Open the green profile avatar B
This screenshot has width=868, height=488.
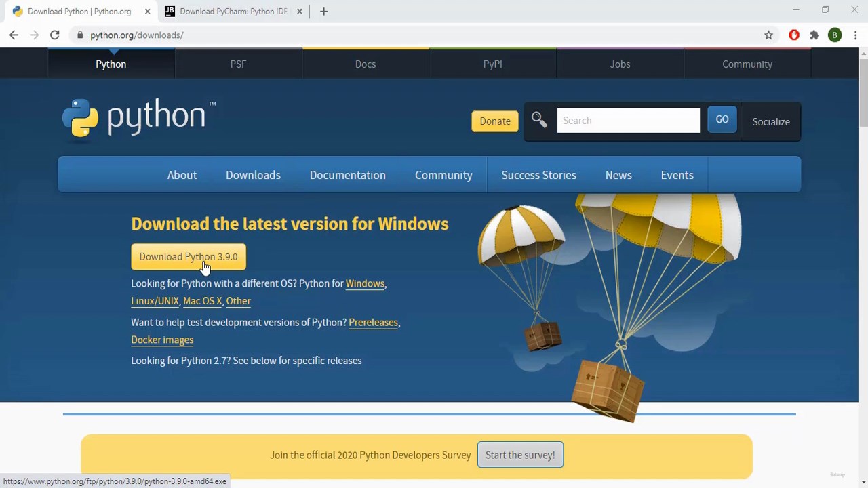click(x=835, y=35)
